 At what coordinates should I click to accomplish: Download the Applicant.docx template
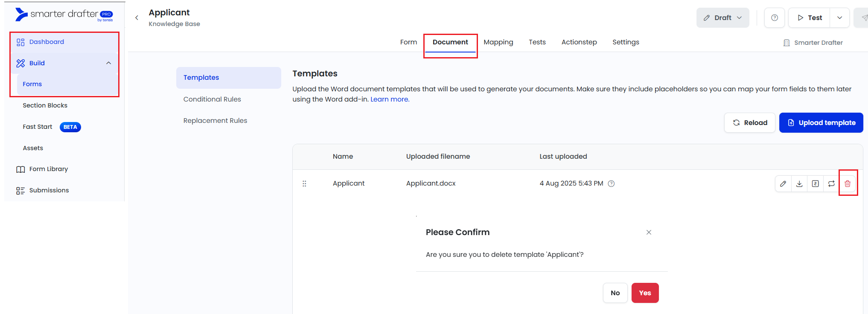pos(799,183)
